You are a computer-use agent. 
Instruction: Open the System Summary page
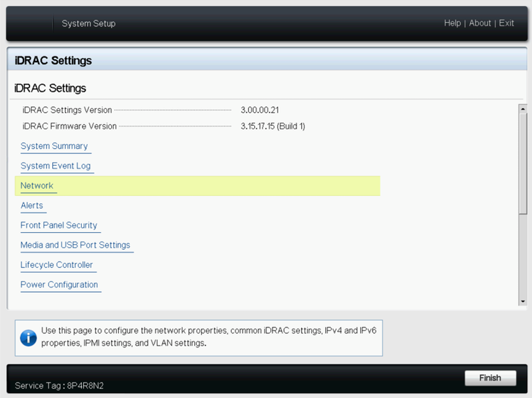click(x=54, y=146)
